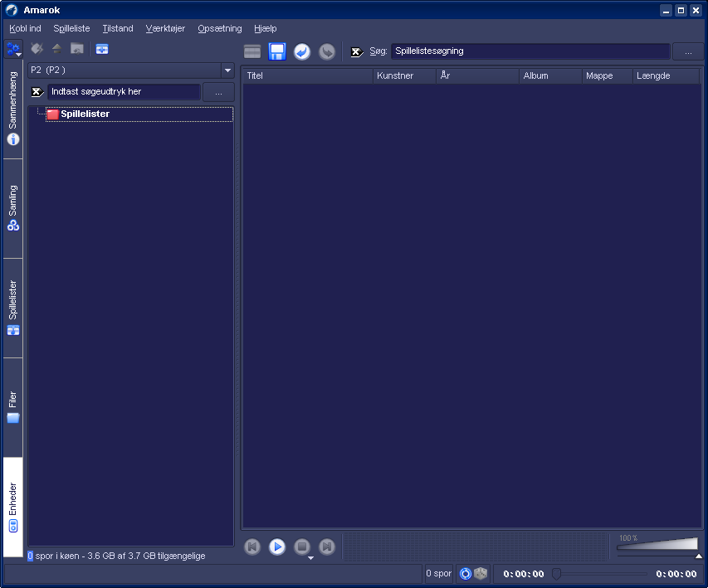Sort by the Titel column header
The image size is (708, 588).
coord(307,75)
